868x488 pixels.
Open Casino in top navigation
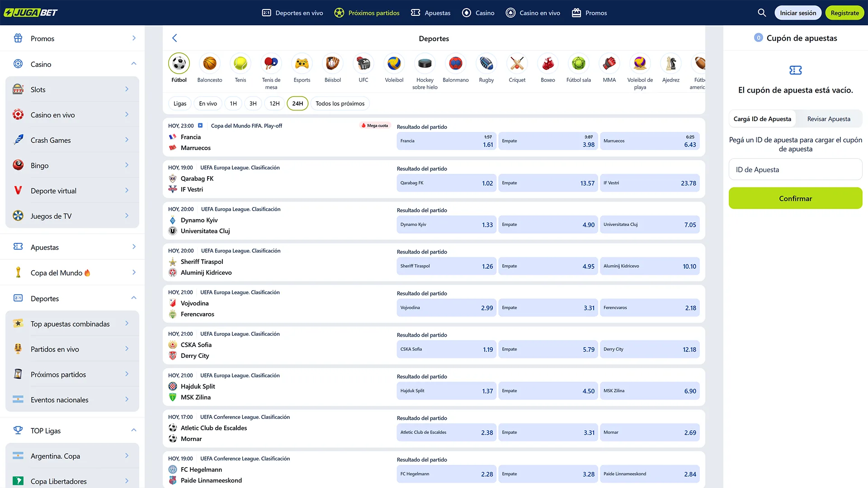click(478, 13)
